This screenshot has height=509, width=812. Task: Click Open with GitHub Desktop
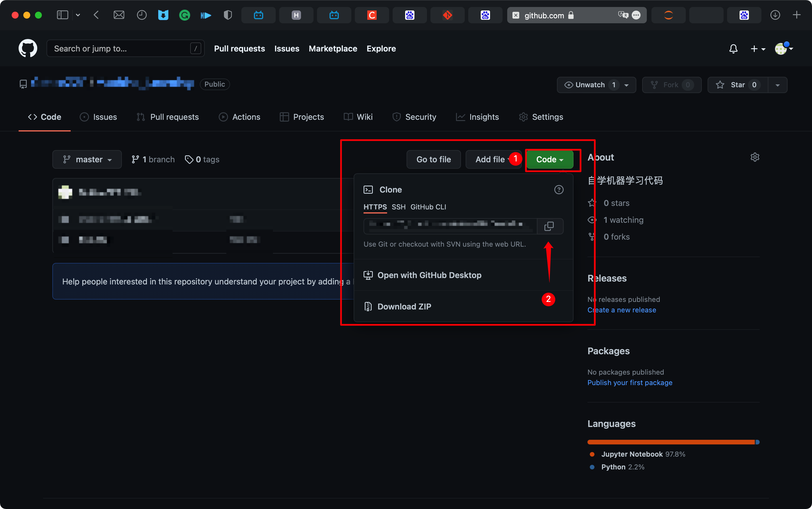(x=463, y=275)
